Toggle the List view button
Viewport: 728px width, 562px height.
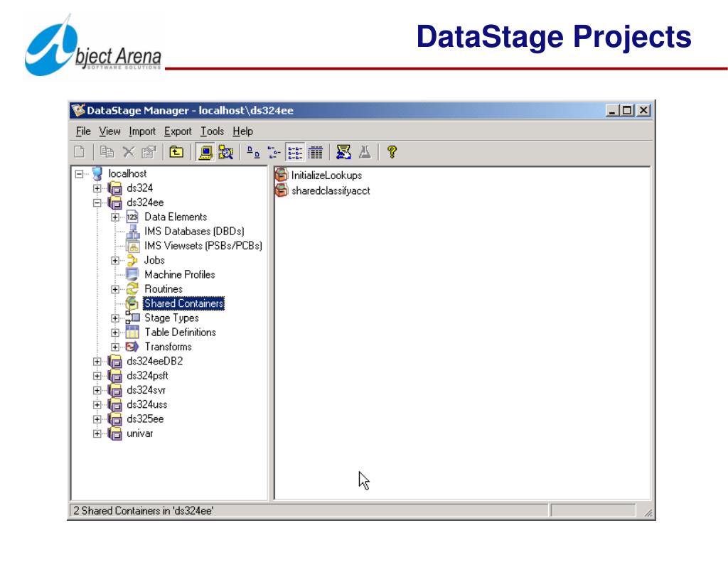coord(295,152)
